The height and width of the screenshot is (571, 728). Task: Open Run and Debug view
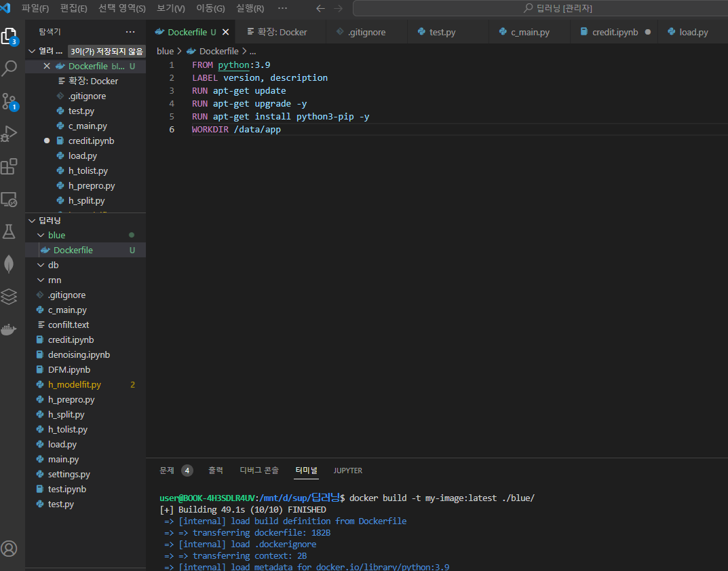point(9,134)
